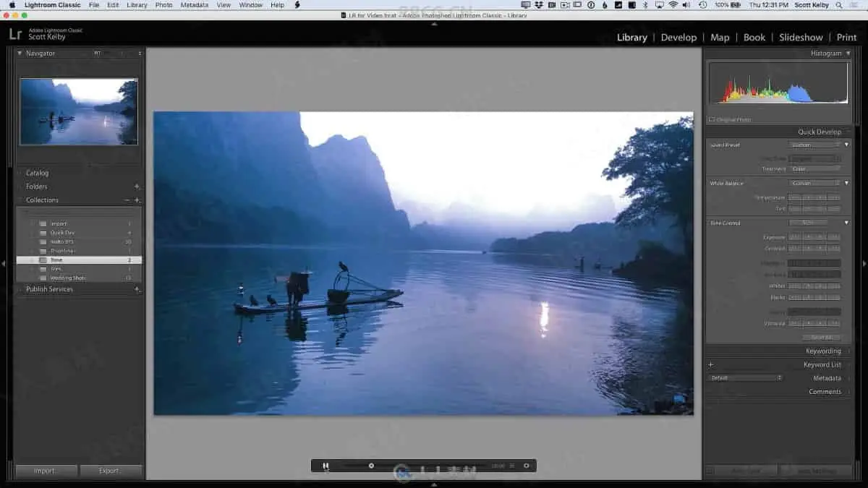This screenshot has height=488, width=868.
Task: Click the video scrubber playhead
Action: 371,466
